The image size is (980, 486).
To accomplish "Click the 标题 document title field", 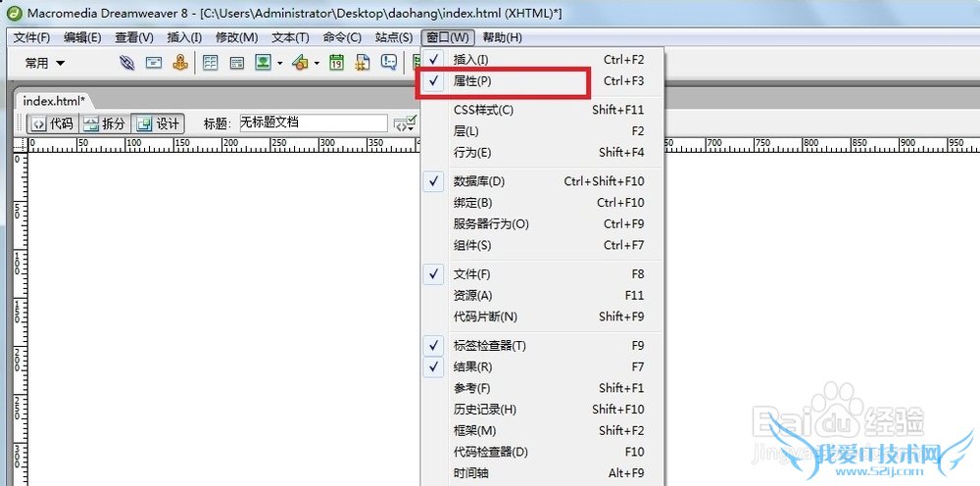I will click(314, 123).
